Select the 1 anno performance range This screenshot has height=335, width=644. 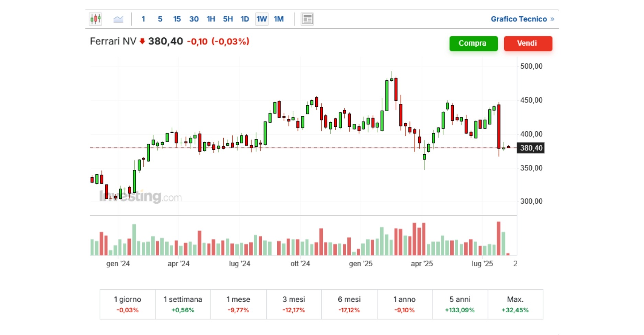point(405,304)
